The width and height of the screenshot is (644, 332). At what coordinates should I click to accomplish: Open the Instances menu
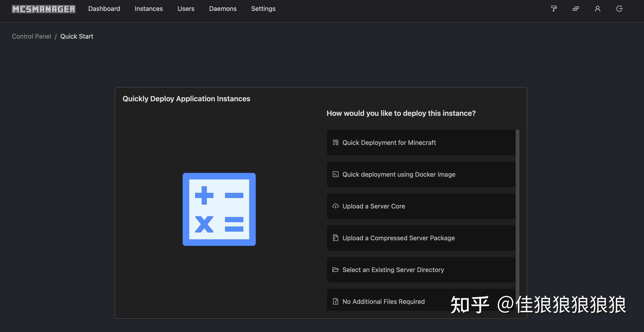(148, 9)
